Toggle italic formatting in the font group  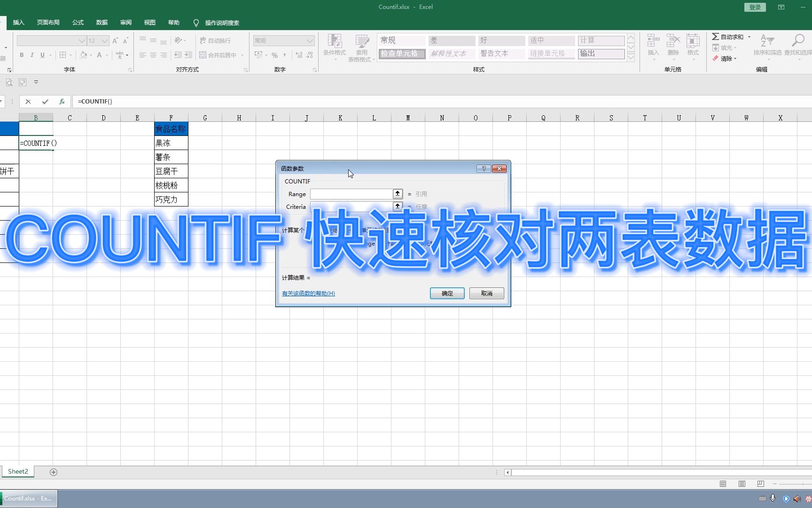tap(32, 55)
